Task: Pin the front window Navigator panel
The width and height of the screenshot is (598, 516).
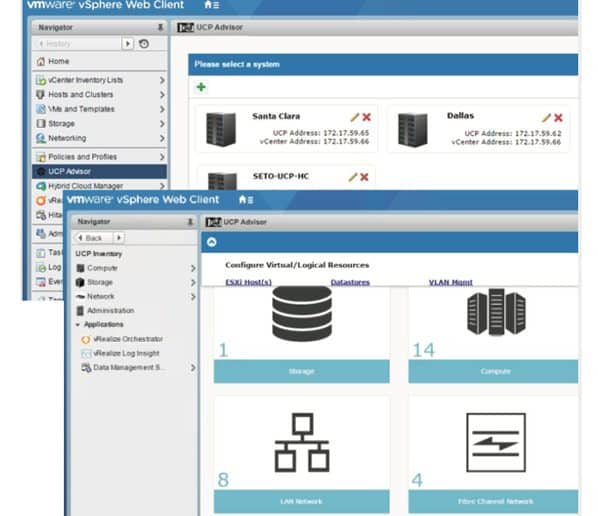Action: [x=190, y=222]
